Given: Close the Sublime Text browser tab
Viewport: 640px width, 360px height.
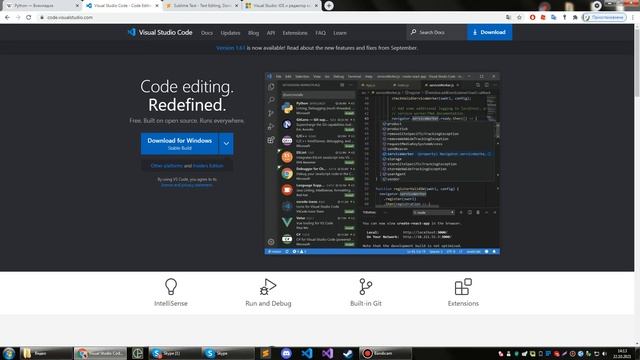Looking at the screenshot, I should (236, 6).
